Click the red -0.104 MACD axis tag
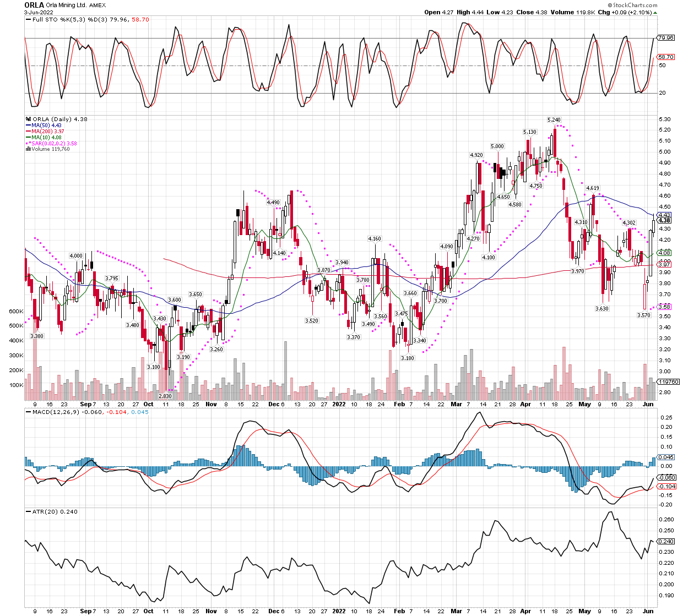Viewport: 683px width, 616px height. click(667, 487)
